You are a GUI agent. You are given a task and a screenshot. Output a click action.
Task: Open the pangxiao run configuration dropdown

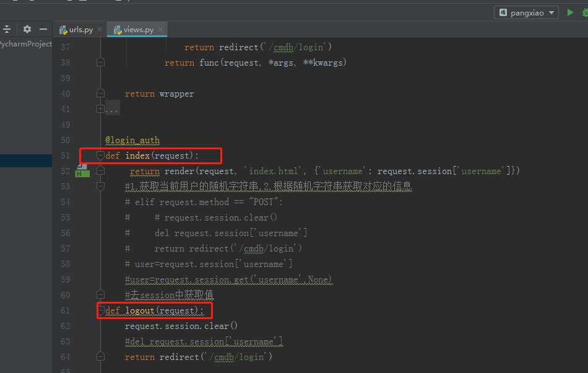coord(526,13)
